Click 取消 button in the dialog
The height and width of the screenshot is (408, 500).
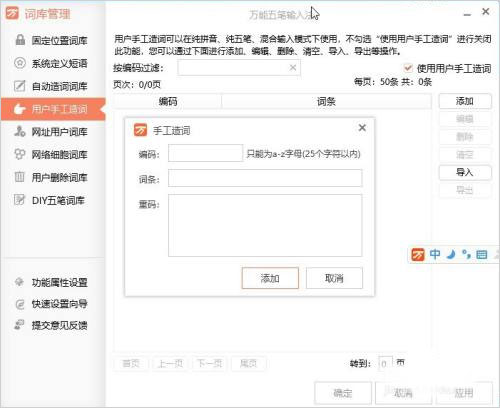click(334, 278)
